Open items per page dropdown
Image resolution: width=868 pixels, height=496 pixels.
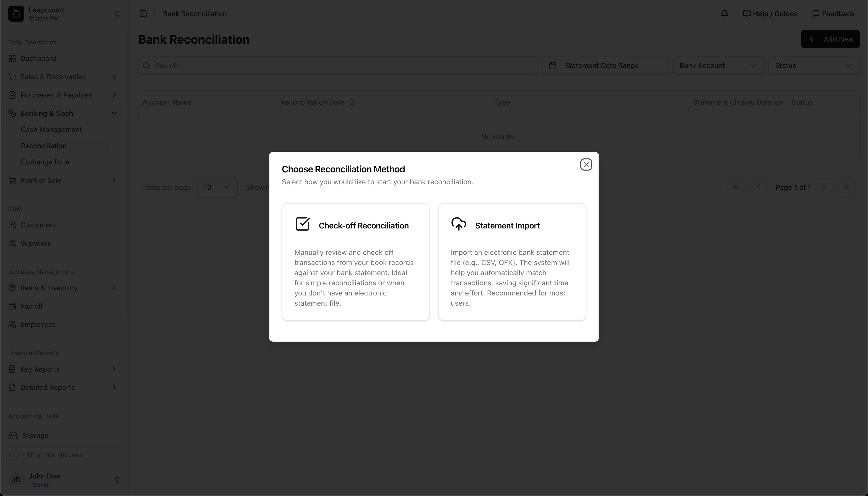point(217,187)
